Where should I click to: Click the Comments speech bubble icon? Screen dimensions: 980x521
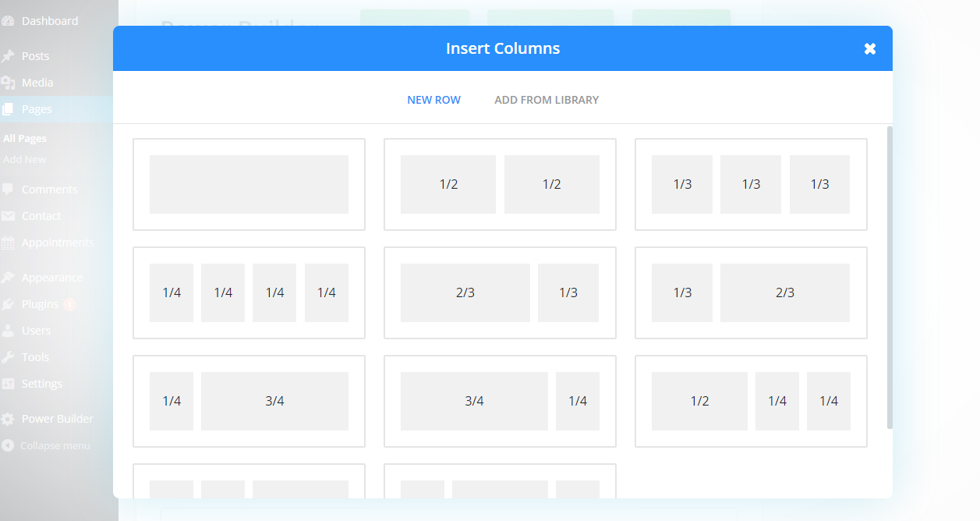pos(8,190)
